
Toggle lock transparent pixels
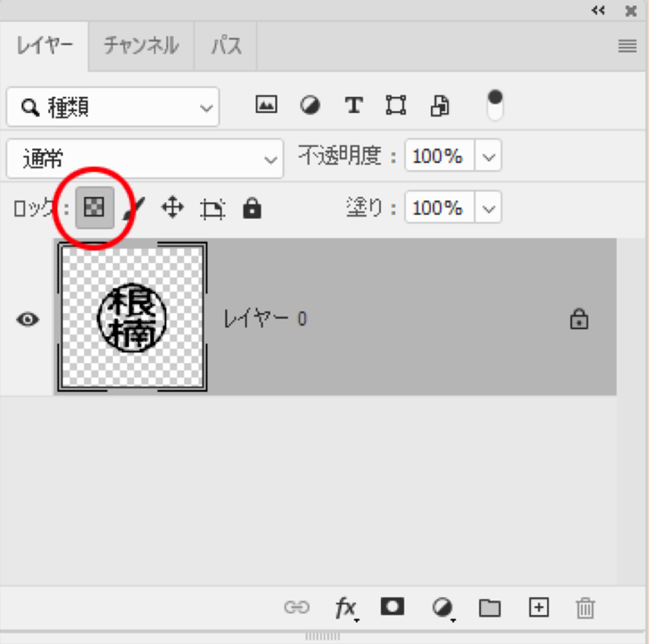[94, 207]
